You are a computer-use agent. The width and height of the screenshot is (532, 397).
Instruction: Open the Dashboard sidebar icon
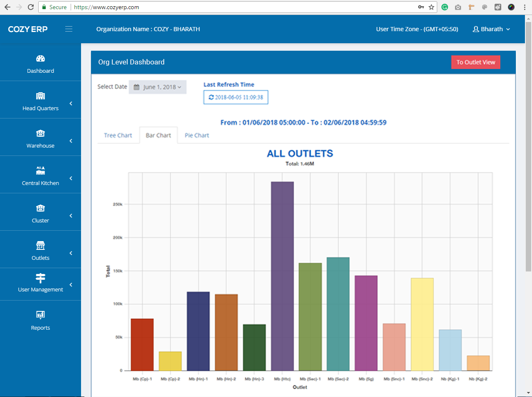point(40,59)
